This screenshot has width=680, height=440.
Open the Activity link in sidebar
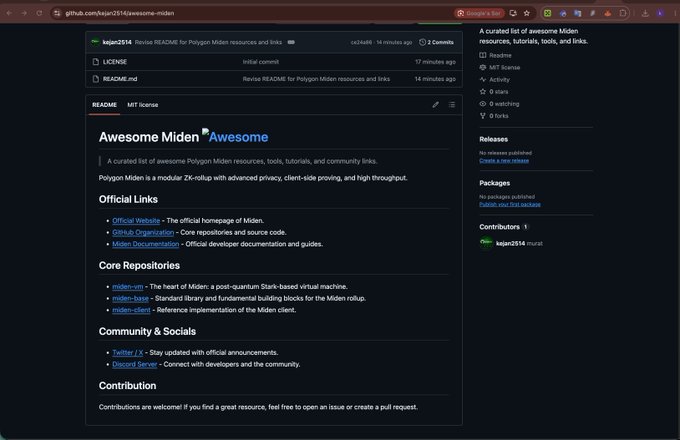click(500, 79)
